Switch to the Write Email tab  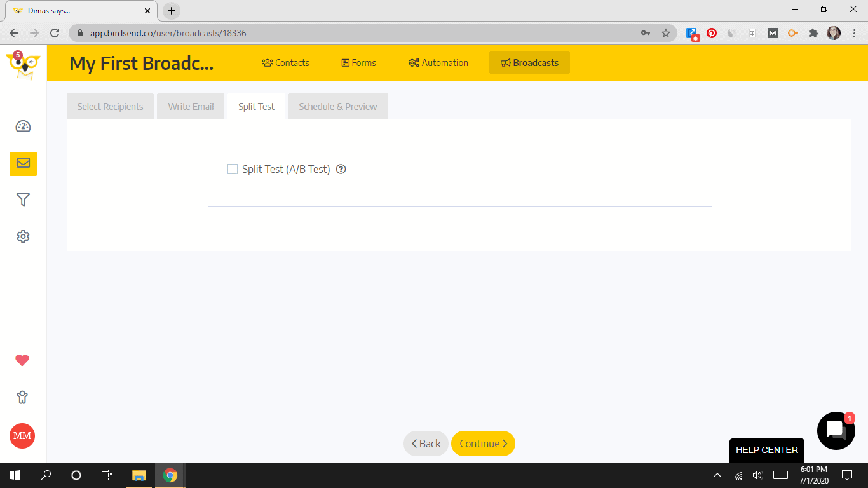tap(191, 106)
